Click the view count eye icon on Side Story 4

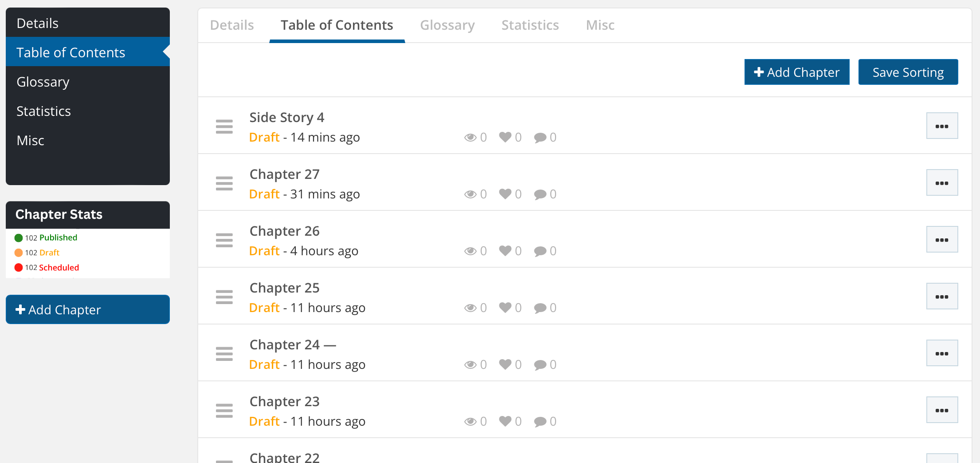click(471, 137)
